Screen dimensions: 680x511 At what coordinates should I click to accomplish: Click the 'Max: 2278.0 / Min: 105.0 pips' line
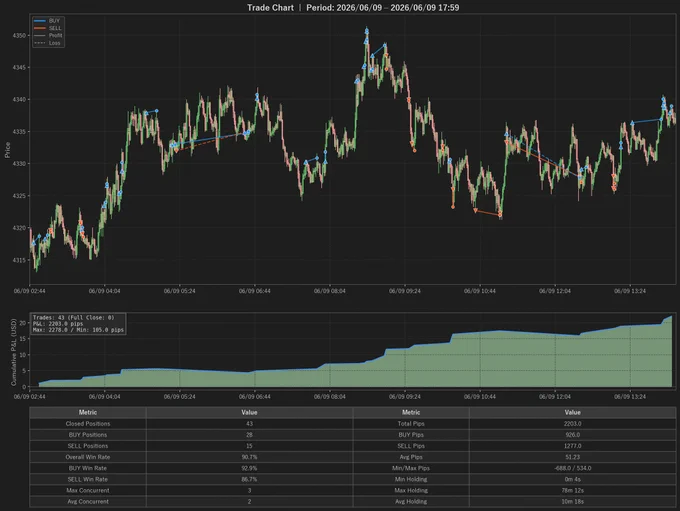coord(78,330)
